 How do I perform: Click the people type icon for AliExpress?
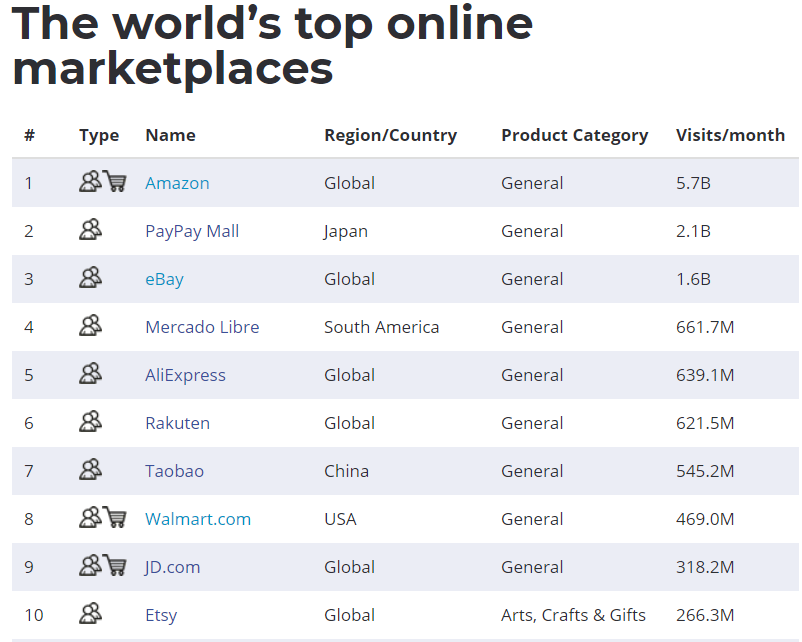(91, 374)
